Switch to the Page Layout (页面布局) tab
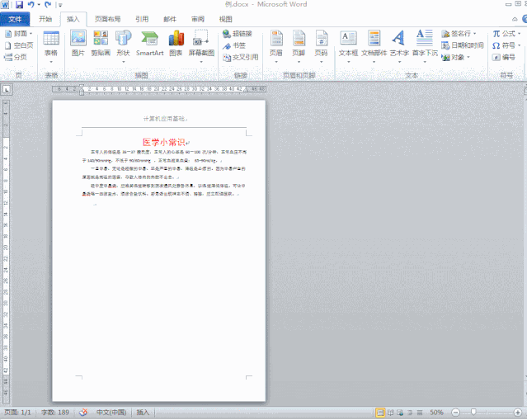 coord(107,19)
